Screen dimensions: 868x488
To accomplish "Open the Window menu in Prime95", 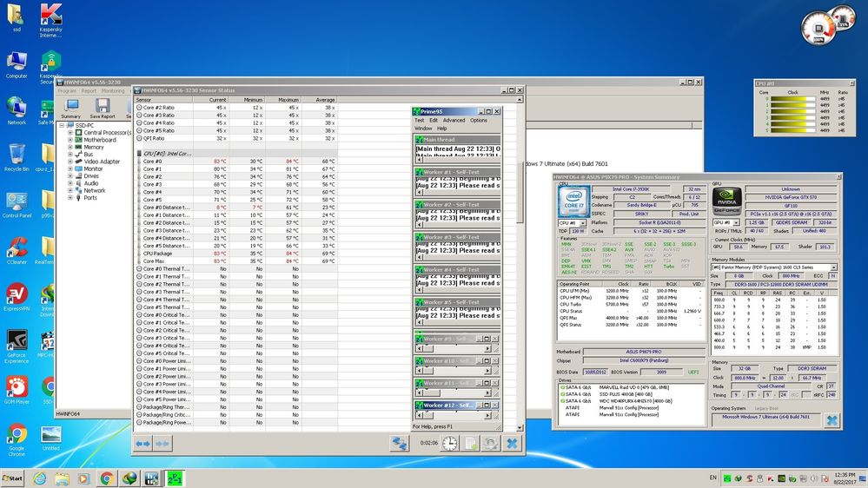I will (x=423, y=128).
